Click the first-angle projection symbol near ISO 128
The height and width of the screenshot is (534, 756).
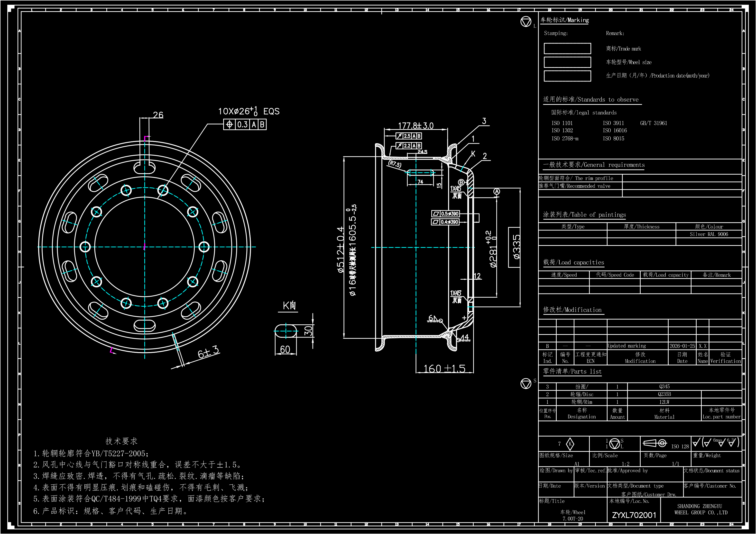pos(655,443)
